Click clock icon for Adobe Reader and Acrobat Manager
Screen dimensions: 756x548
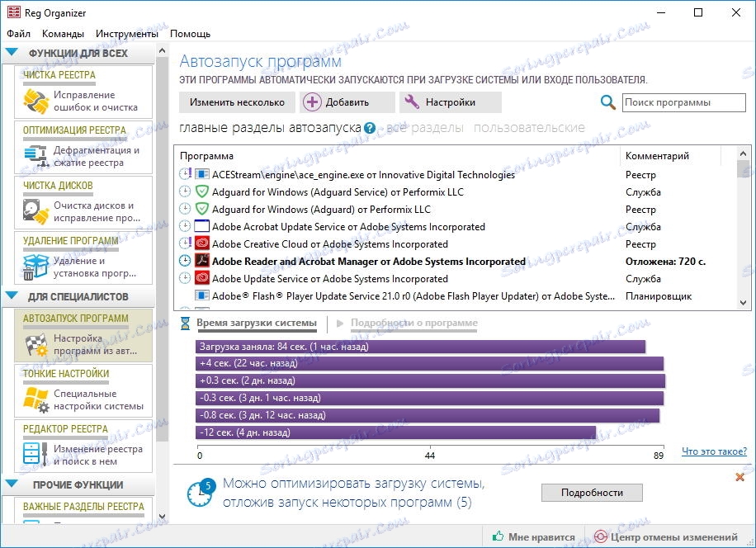tap(185, 261)
